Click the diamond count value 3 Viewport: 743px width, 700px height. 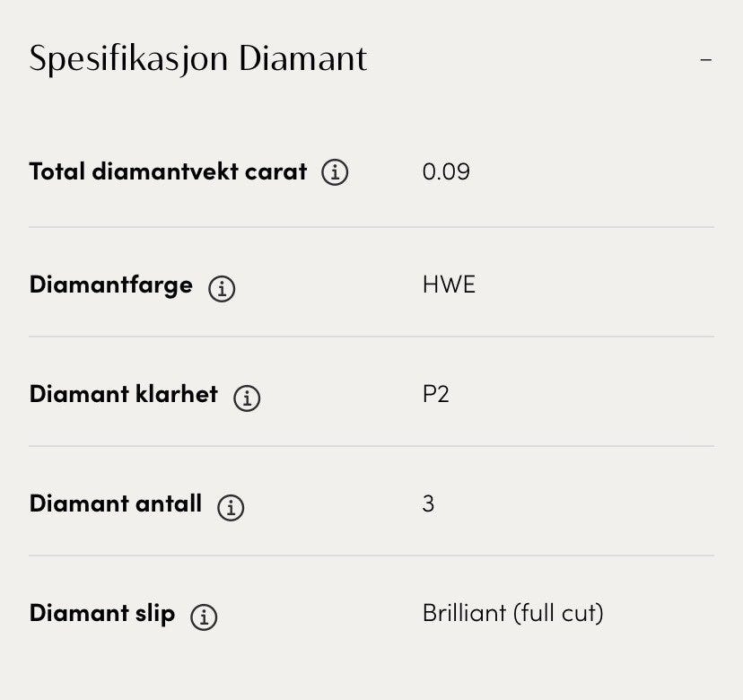click(428, 503)
